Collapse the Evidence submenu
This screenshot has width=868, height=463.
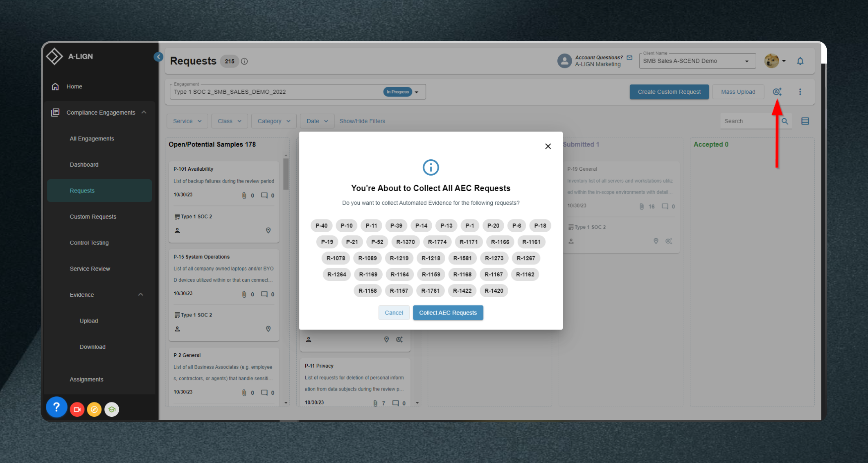(x=141, y=294)
